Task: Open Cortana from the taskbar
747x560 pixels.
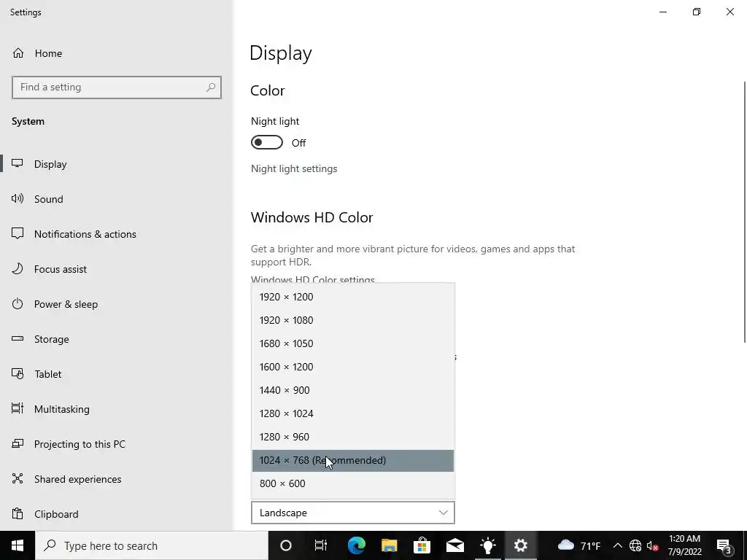Action: pyautogui.click(x=286, y=545)
